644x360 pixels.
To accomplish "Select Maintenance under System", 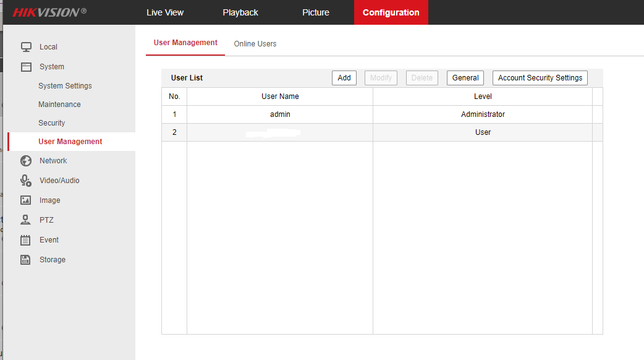I will 59,105.
